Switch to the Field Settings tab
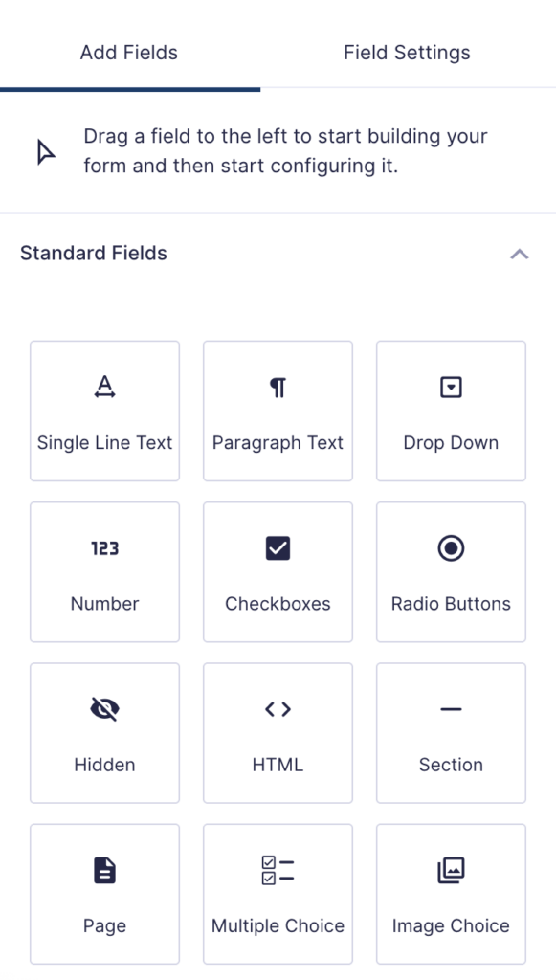Image resolution: width=556 pixels, height=980 pixels. pos(407,53)
